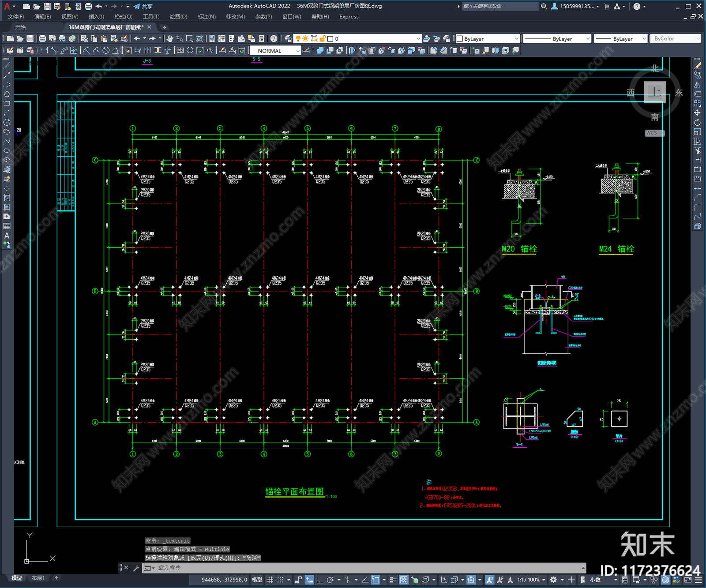Open the AutoCAD application menu (red A logo)

tap(7, 6)
